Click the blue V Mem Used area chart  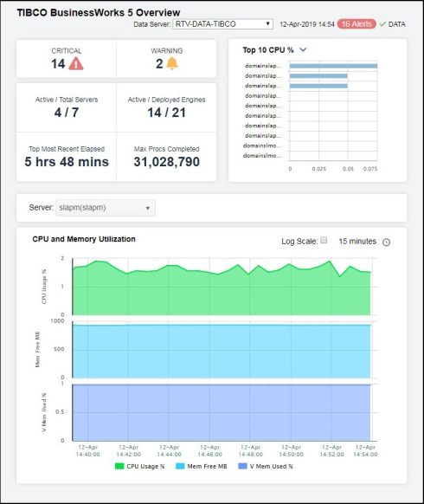coord(222,413)
